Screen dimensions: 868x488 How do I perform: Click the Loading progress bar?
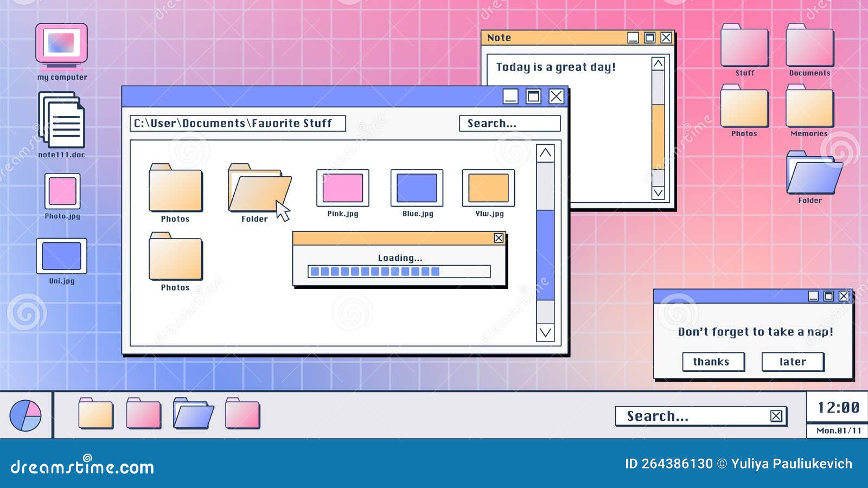pyautogui.click(x=399, y=271)
